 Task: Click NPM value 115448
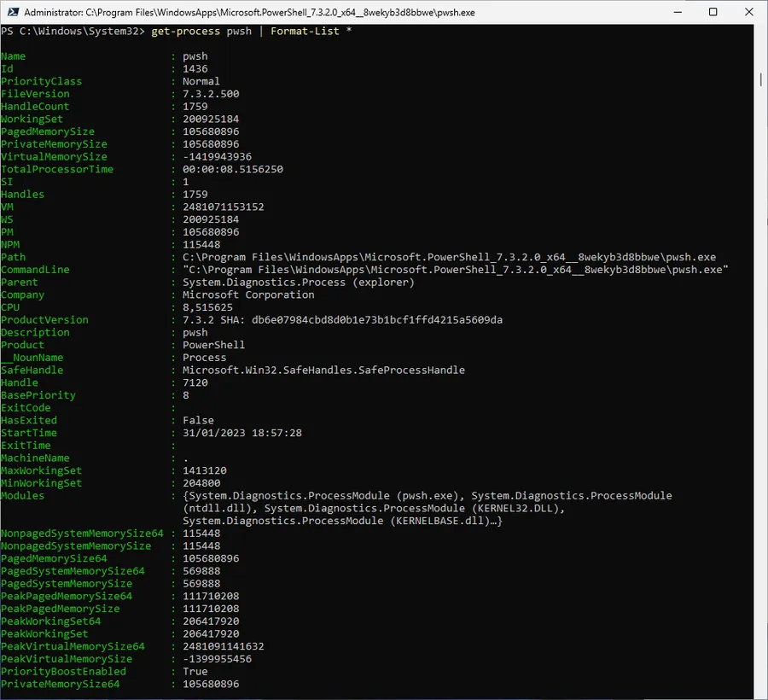pos(201,245)
